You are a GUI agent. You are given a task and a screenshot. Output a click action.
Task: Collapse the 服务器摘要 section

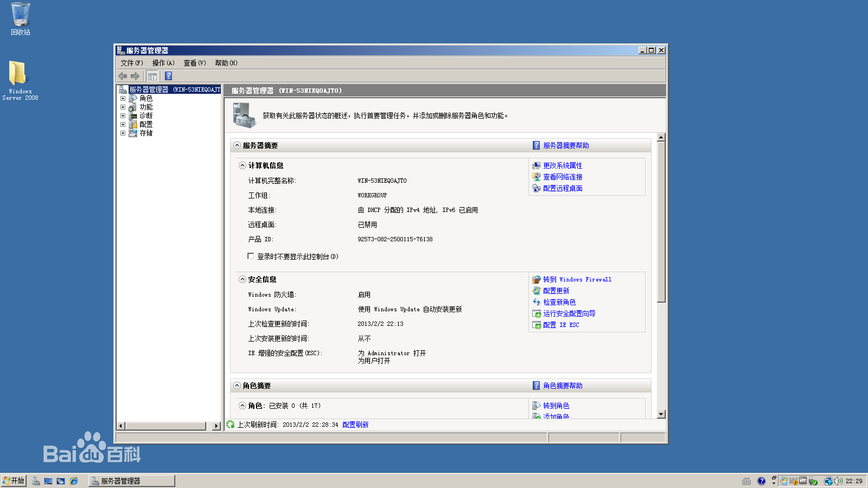237,145
